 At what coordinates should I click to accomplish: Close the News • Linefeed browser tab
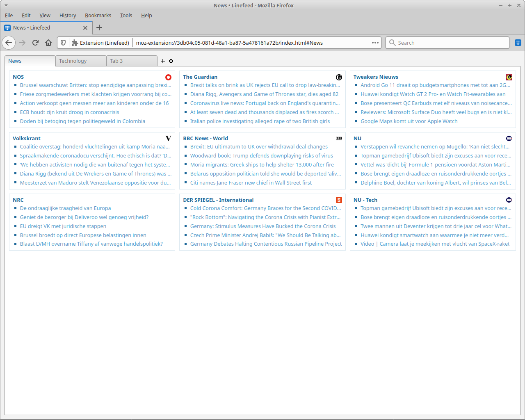point(85,28)
